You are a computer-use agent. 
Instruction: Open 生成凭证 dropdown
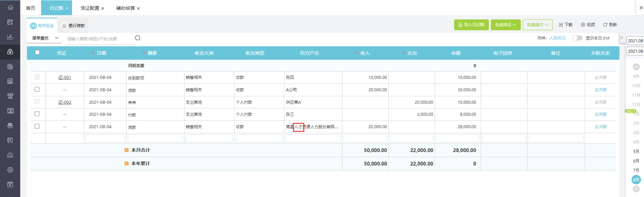tap(506, 25)
